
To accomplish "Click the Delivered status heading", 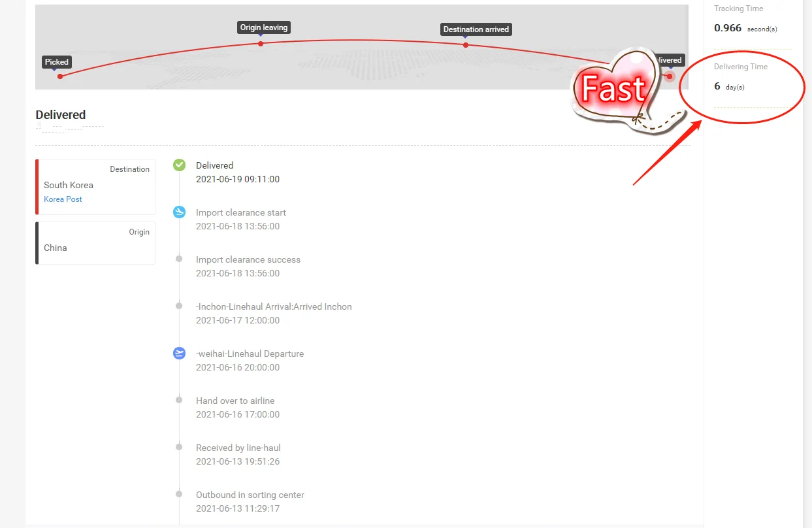I will tap(61, 115).
